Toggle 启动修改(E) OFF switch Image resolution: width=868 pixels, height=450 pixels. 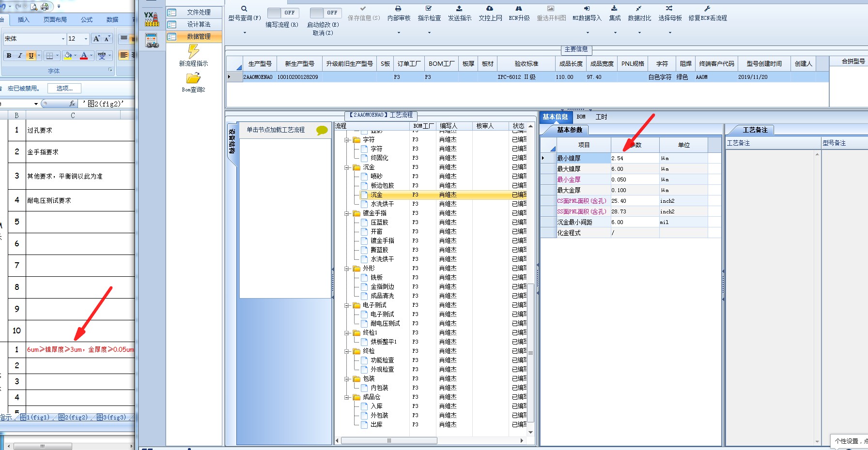[325, 13]
